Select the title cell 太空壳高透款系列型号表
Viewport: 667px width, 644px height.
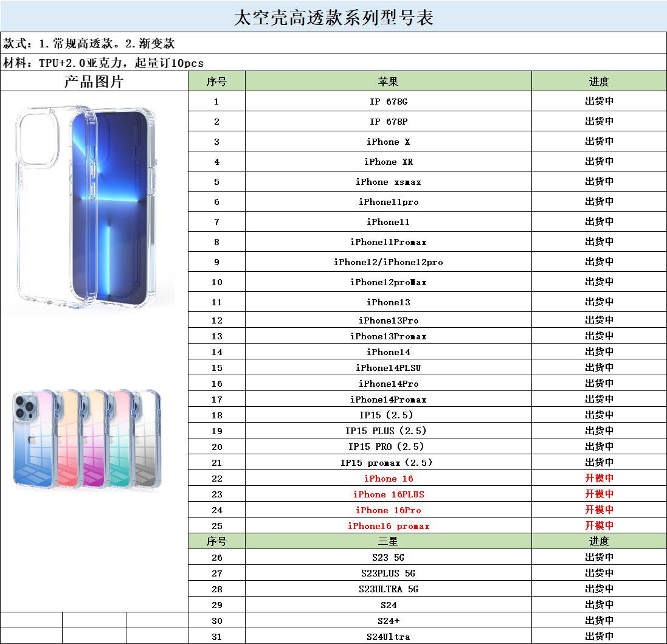pyautogui.click(x=333, y=17)
